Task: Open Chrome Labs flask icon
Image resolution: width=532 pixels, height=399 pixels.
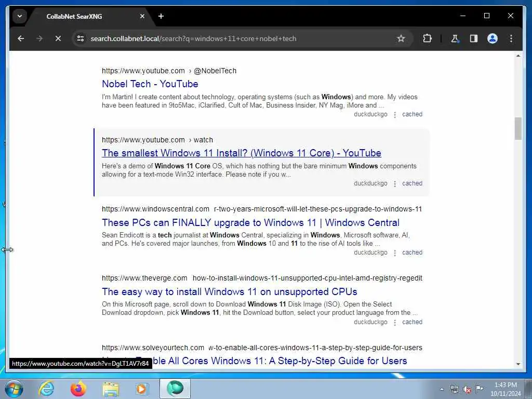Action: [x=455, y=38]
